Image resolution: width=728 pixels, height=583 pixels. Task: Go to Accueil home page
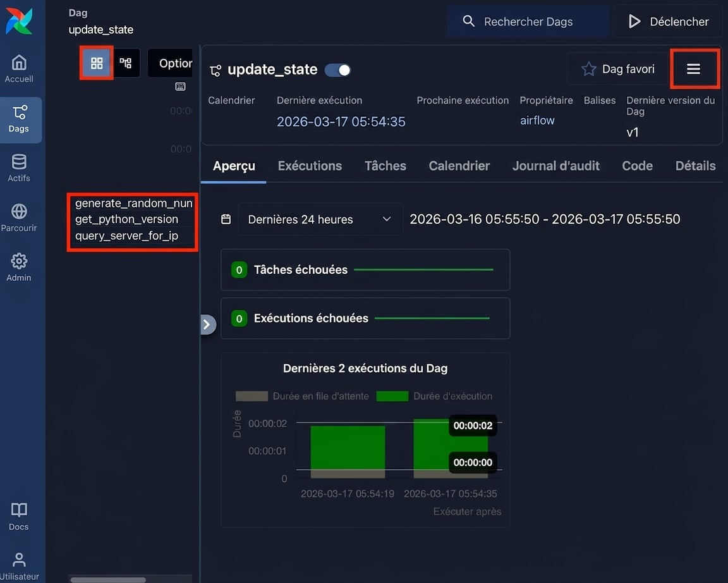(19, 69)
